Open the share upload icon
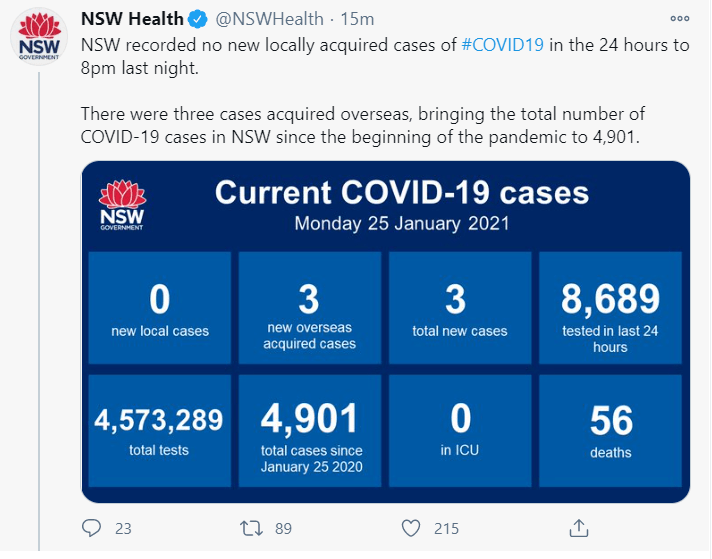 pyautogui.click(x=579, y=528)
